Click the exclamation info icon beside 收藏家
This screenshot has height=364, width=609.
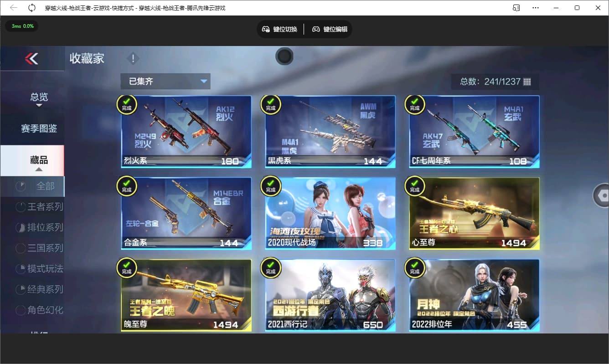click(133, 58)
